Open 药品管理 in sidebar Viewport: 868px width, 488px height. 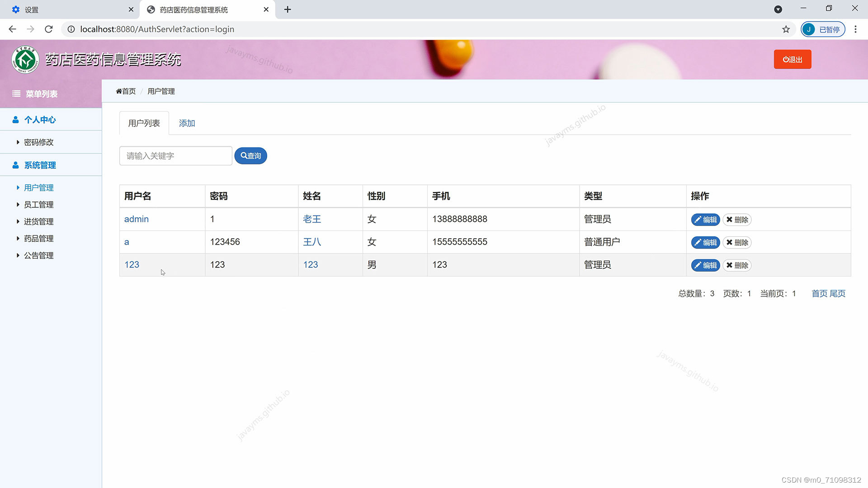coord(38,239)
